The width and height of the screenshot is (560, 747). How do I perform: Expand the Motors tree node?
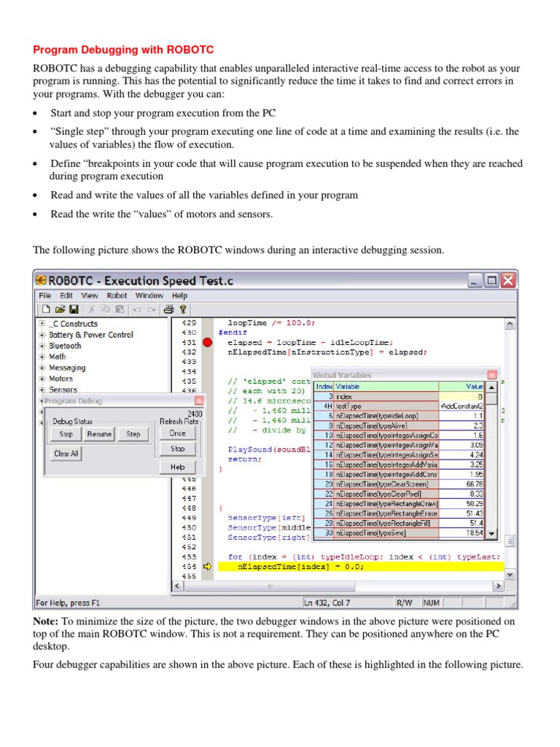coord(42,379)
